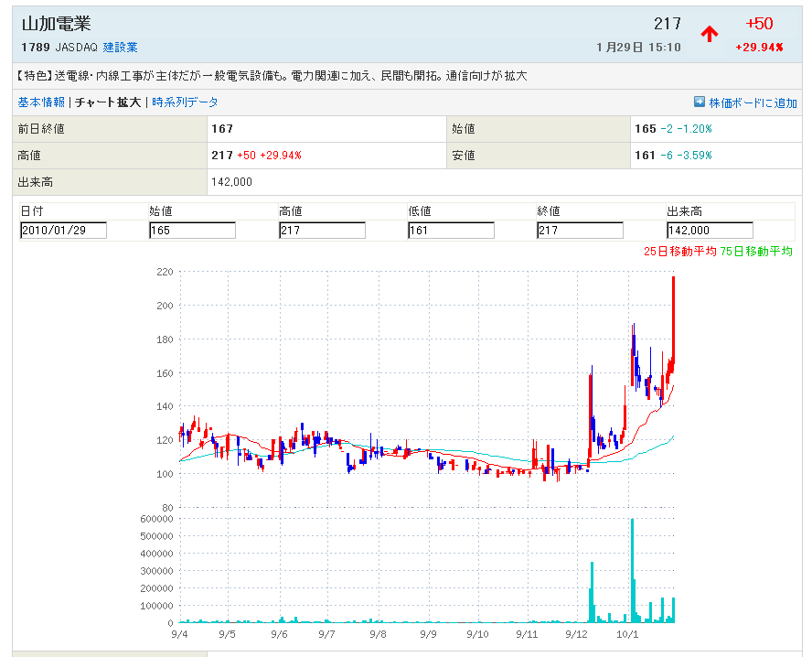Switch to the 基本情報 tab

[x=41, y=102]
